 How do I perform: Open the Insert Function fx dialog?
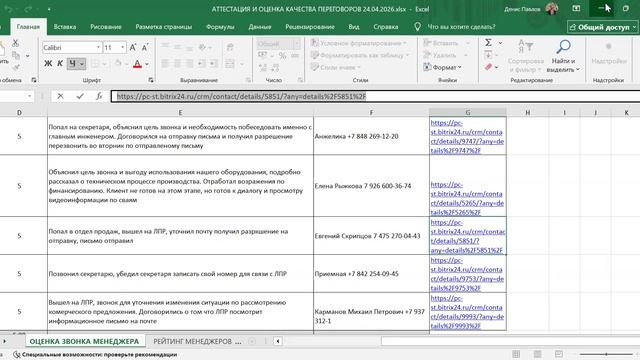(99, 96)
